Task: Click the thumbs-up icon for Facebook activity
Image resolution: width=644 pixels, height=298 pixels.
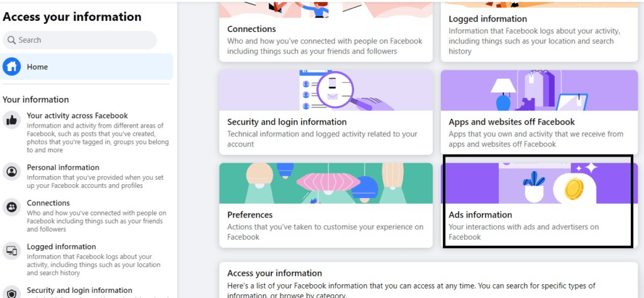Action: click(11, 120)
